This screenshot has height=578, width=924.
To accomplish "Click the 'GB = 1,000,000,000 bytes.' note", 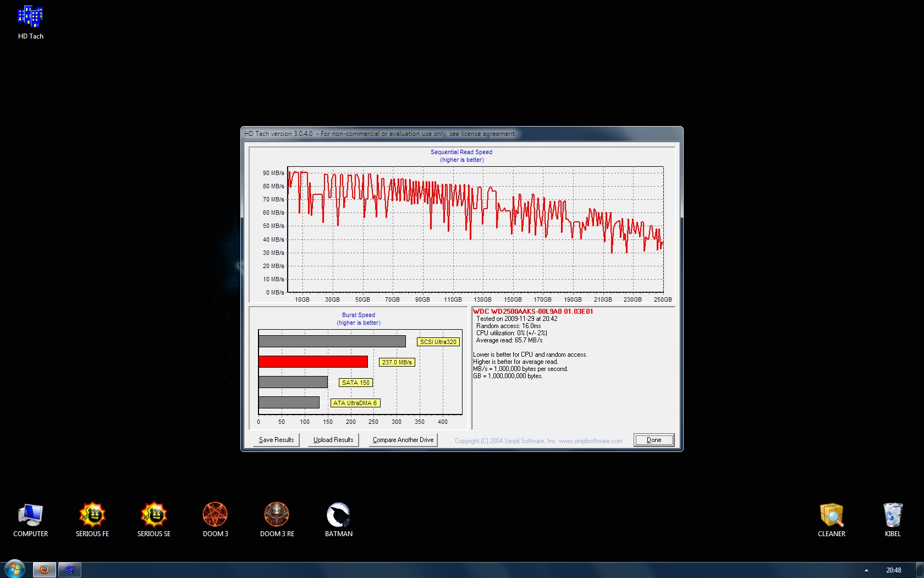I will [508, 376].
